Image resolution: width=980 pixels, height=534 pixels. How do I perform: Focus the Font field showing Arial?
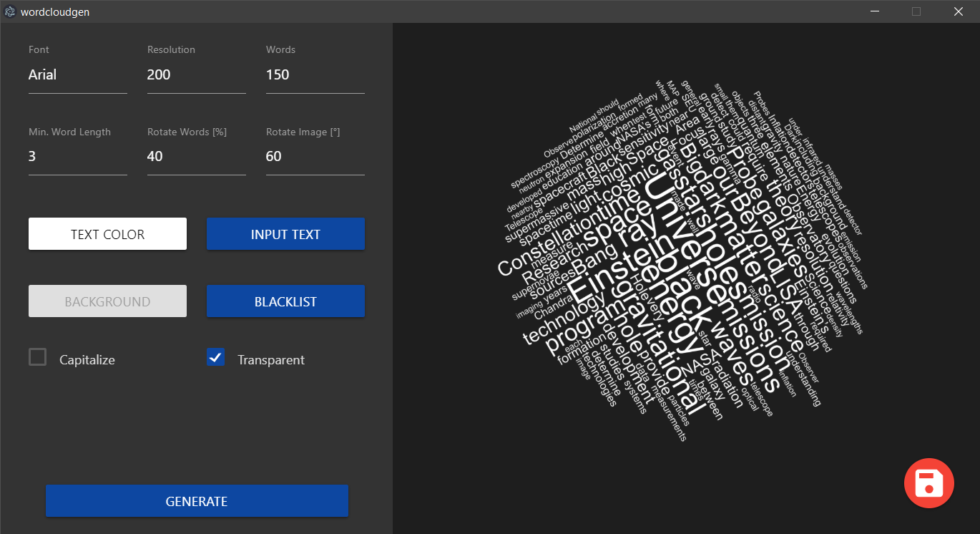[x=78, y=75]
